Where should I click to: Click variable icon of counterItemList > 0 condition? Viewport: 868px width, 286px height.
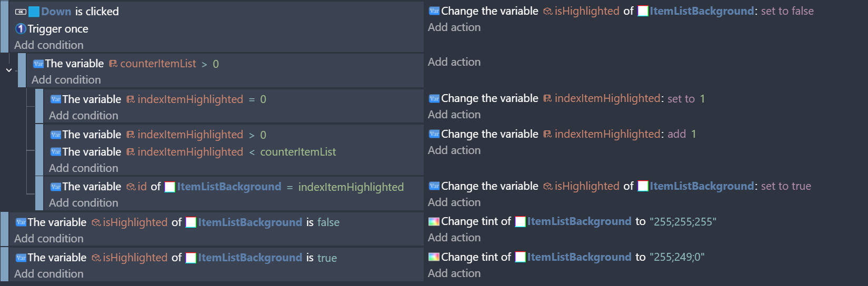coord(38,64)
